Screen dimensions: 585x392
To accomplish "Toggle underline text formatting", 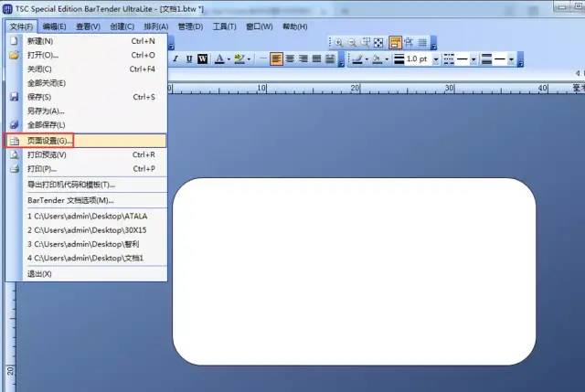I will [189, 58].
